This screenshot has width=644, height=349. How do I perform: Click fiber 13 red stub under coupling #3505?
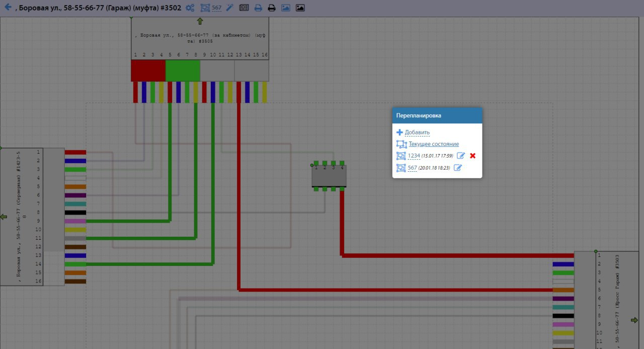coord(238,92)
